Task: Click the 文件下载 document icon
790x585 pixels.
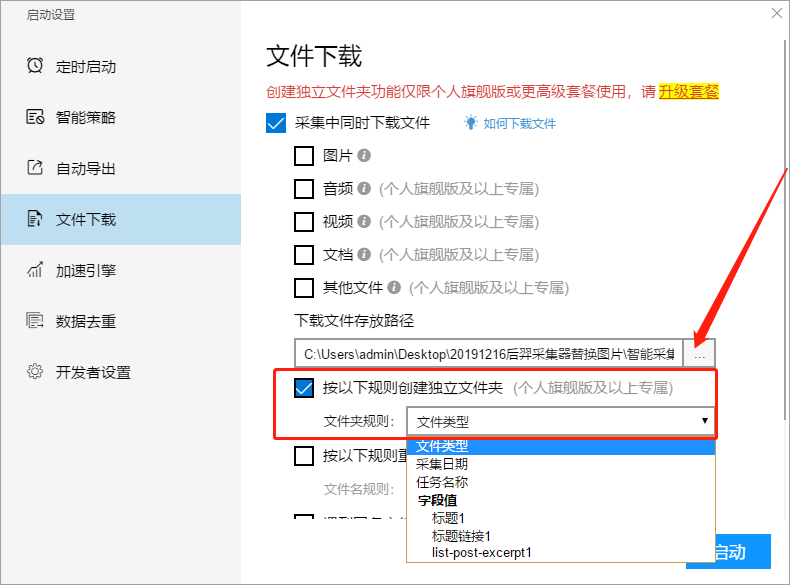Action: pos(35,219)
